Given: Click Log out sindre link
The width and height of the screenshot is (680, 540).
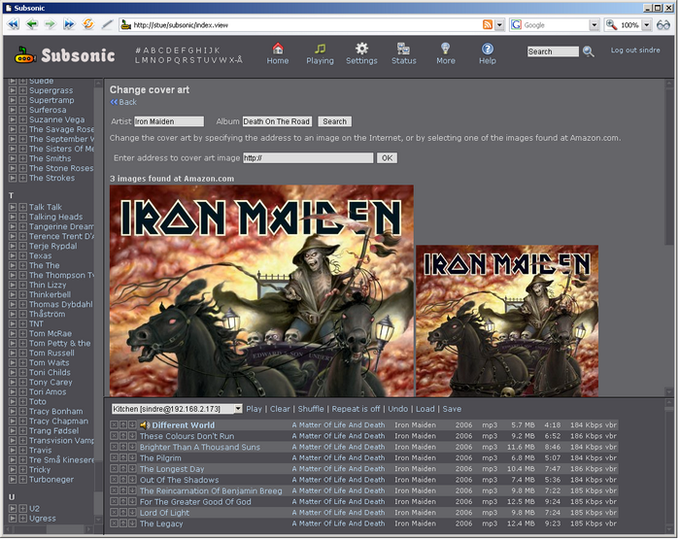Looking at the screenshot, I should click(637, 50).
